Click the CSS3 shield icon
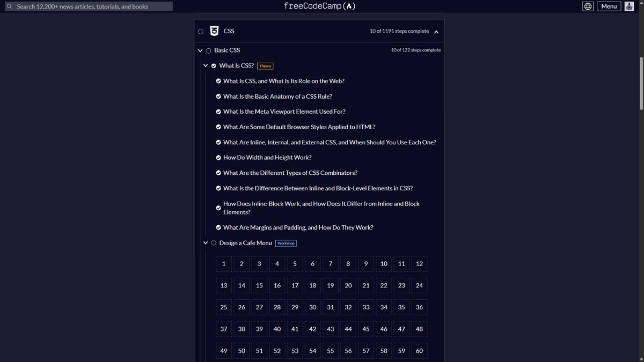This screenshot has height=362, width=644. click(214, 31)
